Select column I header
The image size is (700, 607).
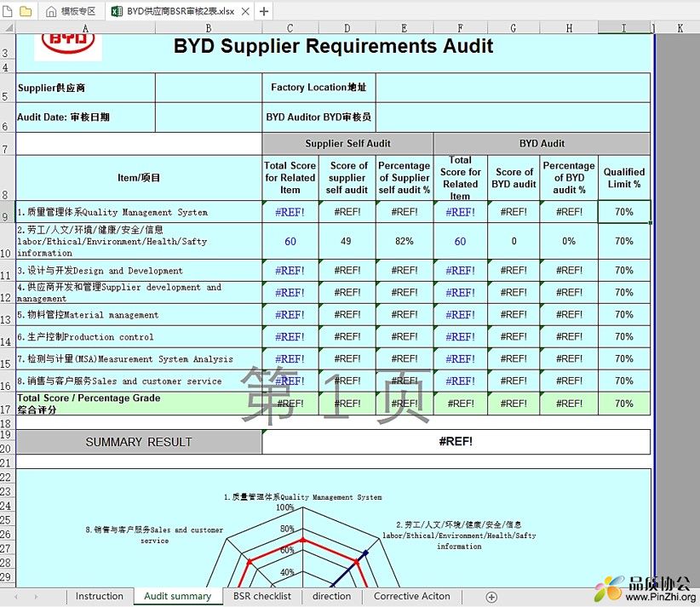[623, 28]
